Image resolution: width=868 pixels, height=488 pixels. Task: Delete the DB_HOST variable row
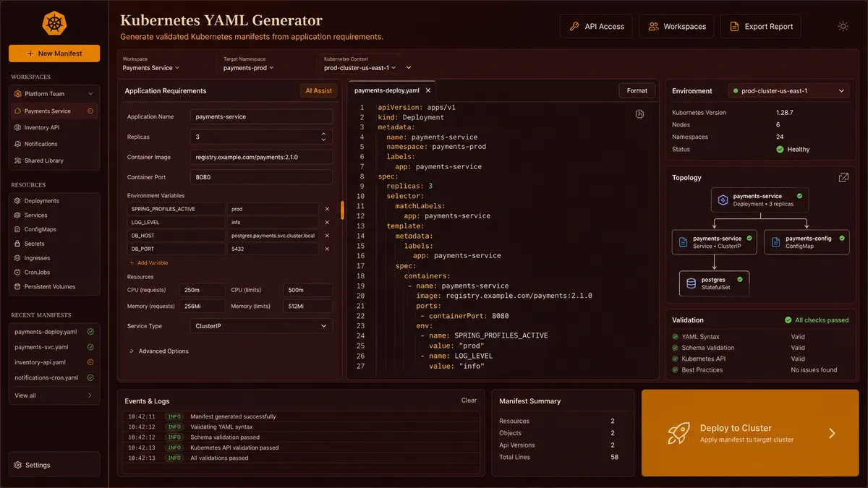coord(327,236)
